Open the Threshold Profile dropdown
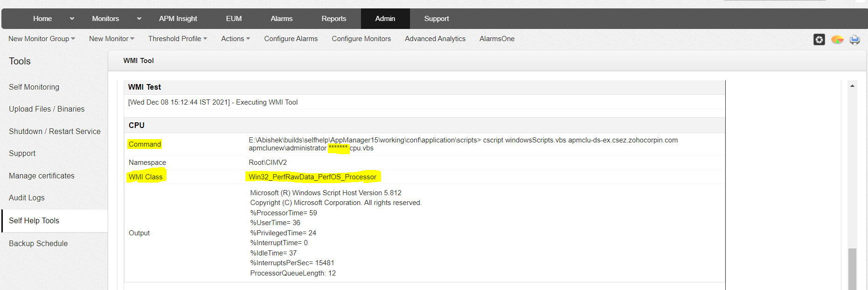Image resolution: width=868 pixels, height=290 pixels. pos(177,39)
